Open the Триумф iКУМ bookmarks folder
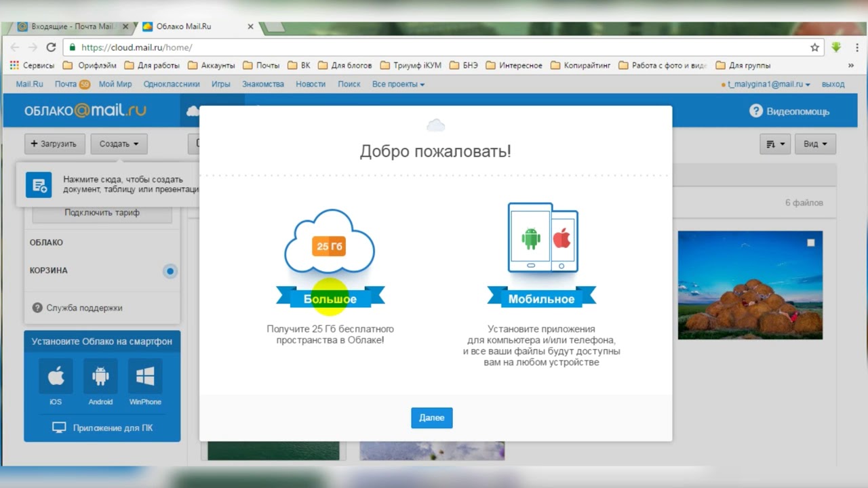 (x=411, y=66)
